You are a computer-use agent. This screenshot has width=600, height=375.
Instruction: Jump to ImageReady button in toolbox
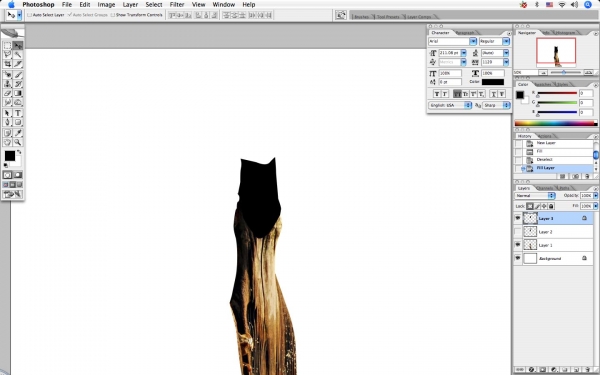point(12,194)
